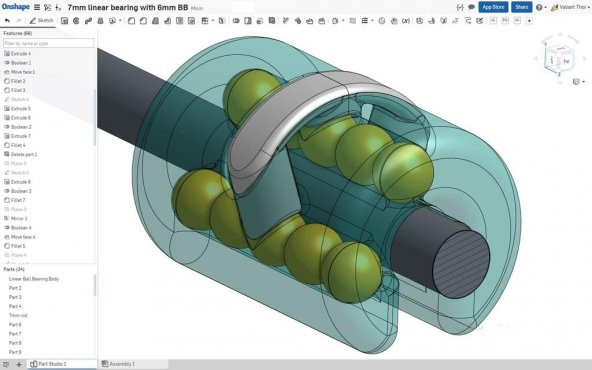This screenshot has width=592, height=370.
Task: Open the comments speech bubble icon
Action: pos(471,7)
